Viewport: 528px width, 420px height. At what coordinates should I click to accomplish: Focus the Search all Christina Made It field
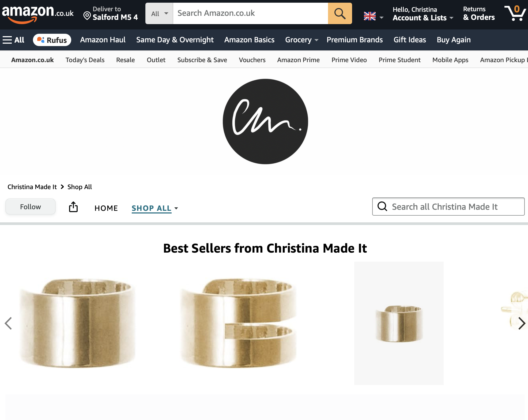point(448,207)
